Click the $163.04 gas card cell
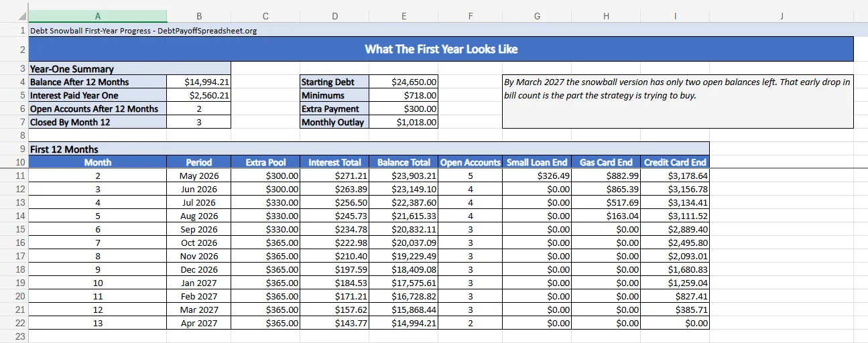 coord(606,216)
